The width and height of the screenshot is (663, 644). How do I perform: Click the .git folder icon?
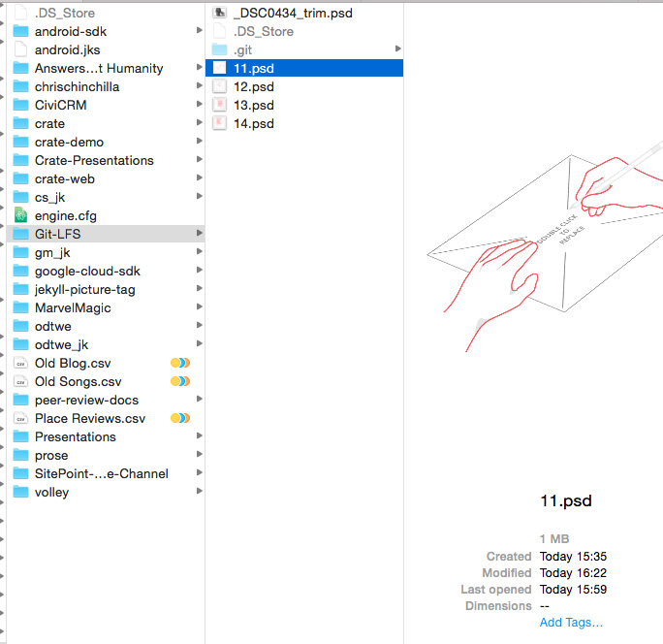(219, 49)
